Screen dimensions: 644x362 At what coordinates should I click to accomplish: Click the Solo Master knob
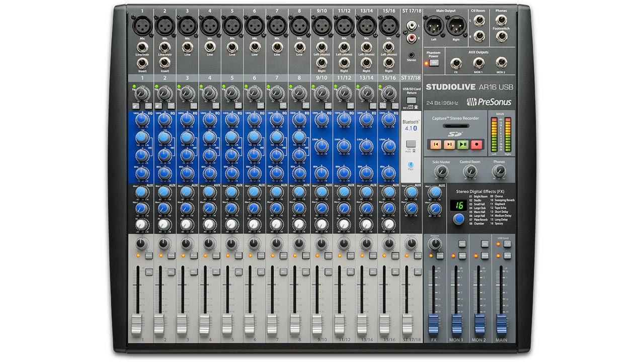pos(441,172)
